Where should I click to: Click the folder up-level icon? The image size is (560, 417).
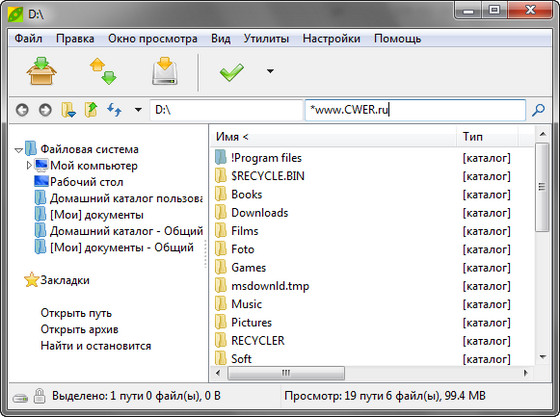point(91,110)
